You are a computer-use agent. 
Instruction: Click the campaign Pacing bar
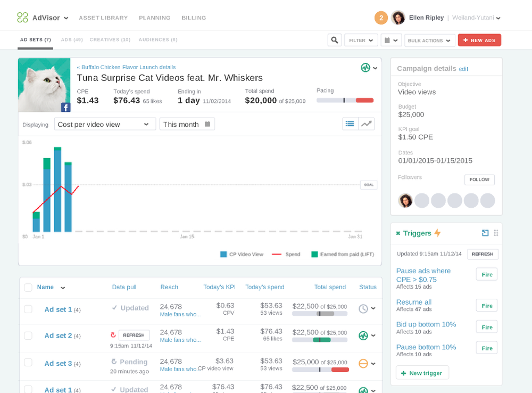345,100
